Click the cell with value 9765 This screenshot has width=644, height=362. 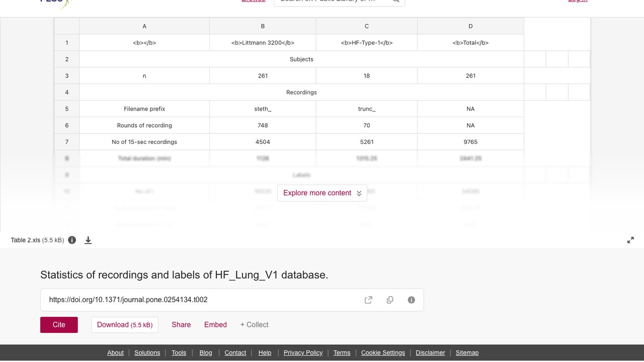pos(470,142)
